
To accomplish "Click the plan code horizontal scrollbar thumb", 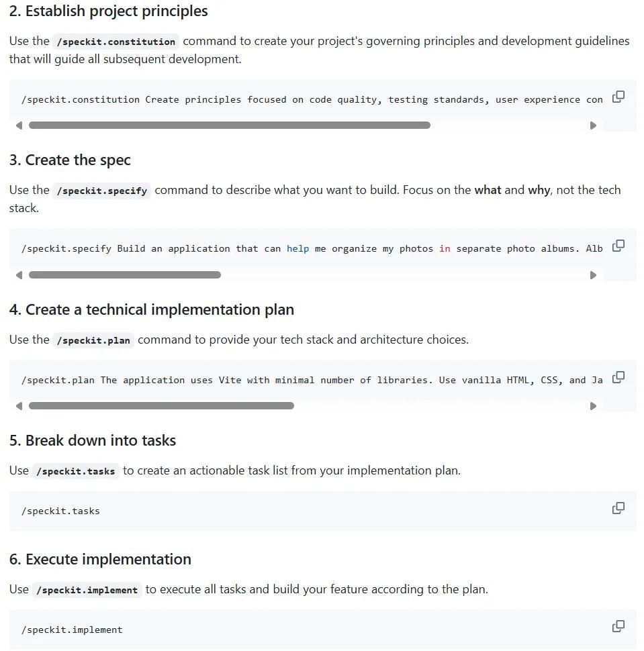I will coord(161,406).
